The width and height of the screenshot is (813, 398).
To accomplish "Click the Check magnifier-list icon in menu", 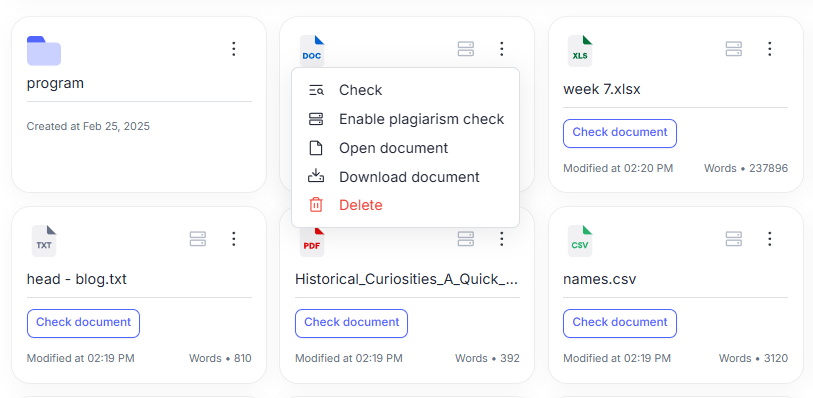I will point(316,90).
